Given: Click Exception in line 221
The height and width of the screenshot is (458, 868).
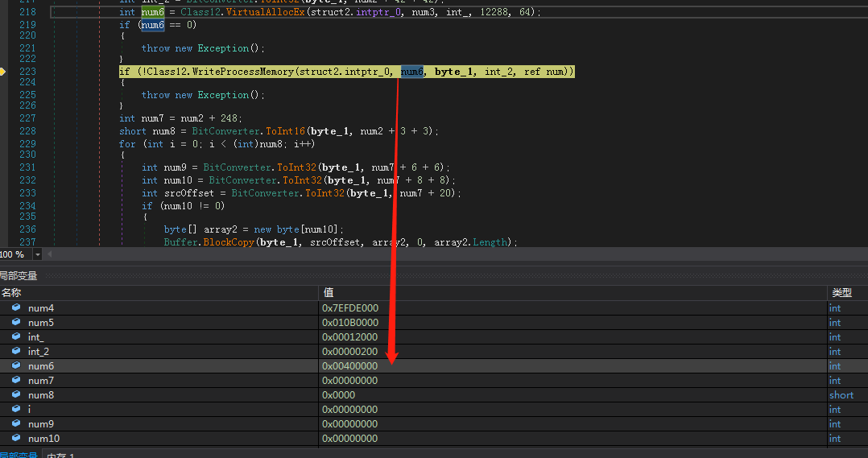Looking at the screenshot, I should (x=223, y=48).
